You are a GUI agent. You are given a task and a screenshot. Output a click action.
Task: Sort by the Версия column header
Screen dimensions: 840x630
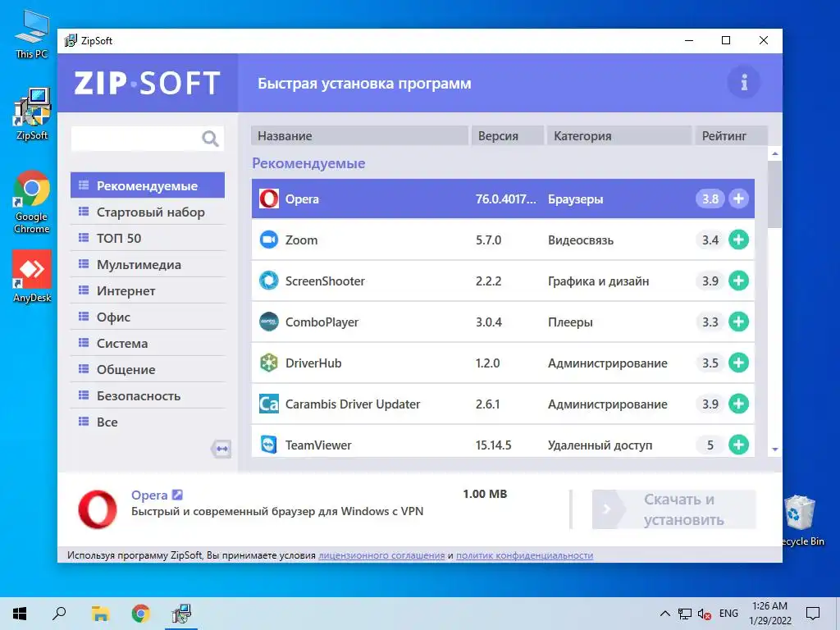(508, 135)
